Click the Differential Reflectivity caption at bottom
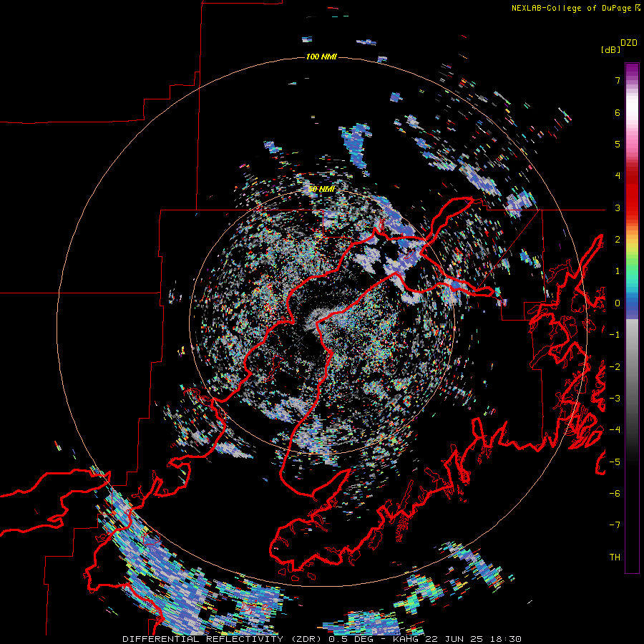 [x=322, y=639]
